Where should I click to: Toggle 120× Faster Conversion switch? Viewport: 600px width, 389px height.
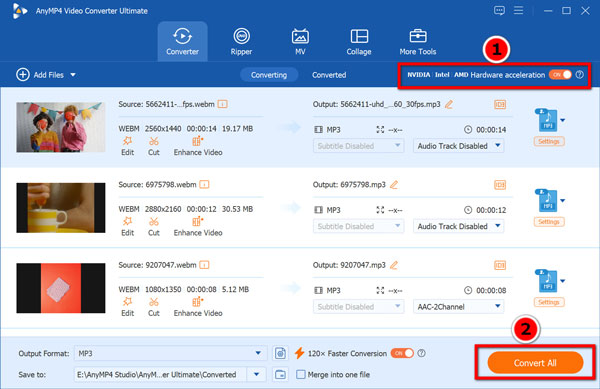(402, 353)
